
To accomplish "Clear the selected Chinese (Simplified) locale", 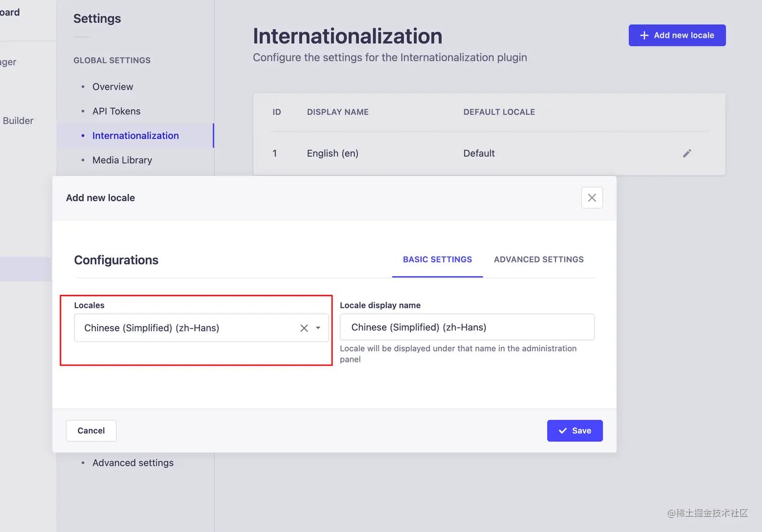I will coord(304,328).
